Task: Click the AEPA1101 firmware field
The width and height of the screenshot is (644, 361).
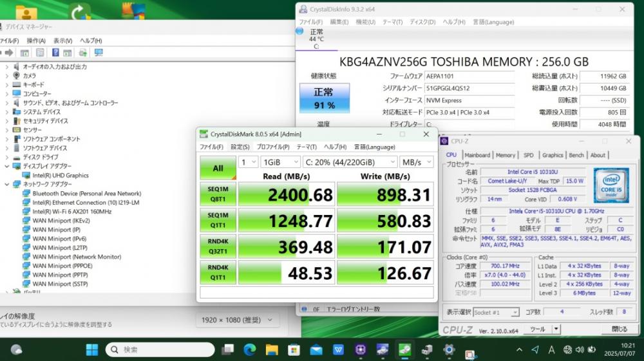Action: (x=469, y=76)
